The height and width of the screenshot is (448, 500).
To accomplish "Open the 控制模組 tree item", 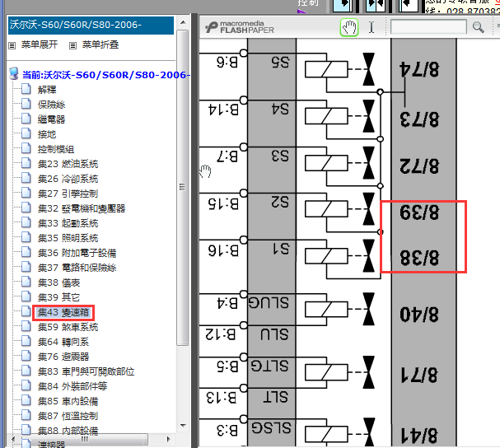I will (x=56, y=149).
